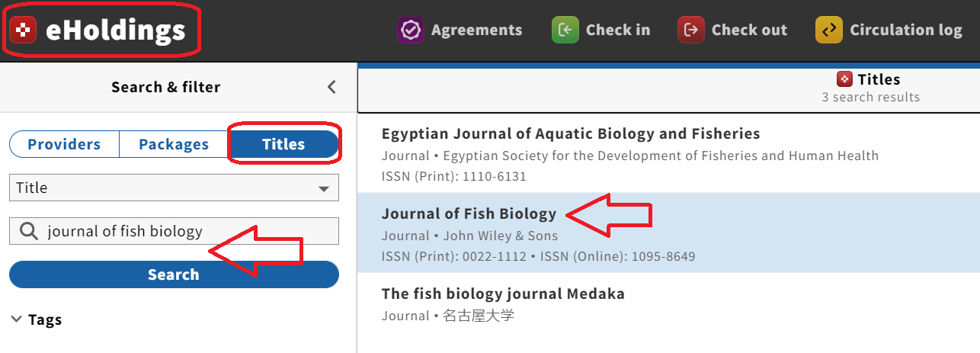The image size is (980, 353).
Task: Switch to Providers search type
Action: click(64, 144)
